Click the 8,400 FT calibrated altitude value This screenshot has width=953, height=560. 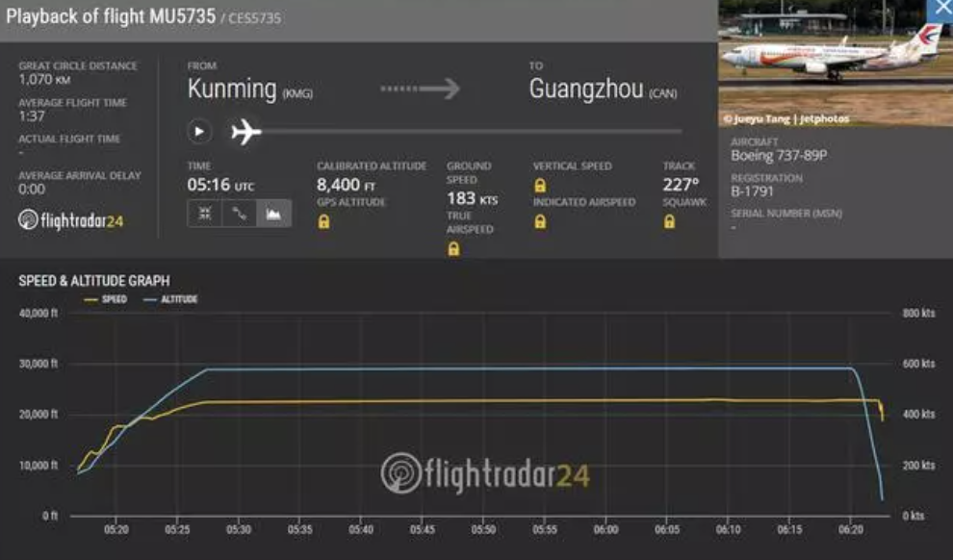click(x=346, y=185)
